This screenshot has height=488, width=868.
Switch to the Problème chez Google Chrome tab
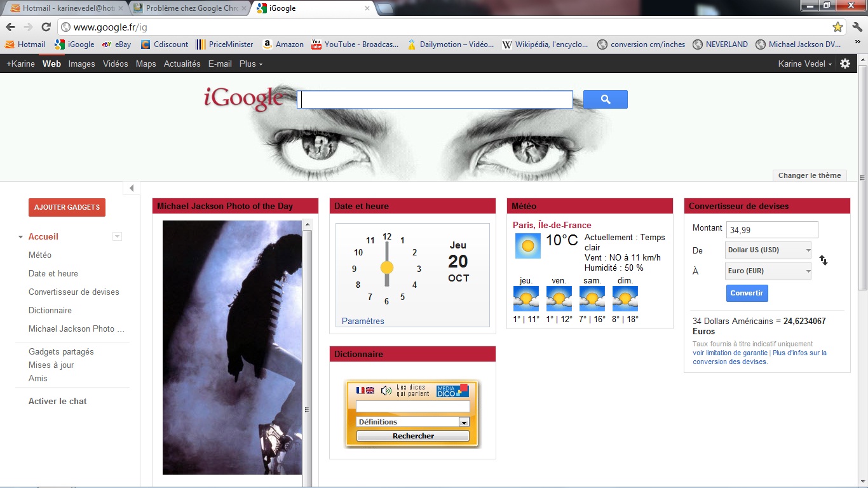coord(191,9)
